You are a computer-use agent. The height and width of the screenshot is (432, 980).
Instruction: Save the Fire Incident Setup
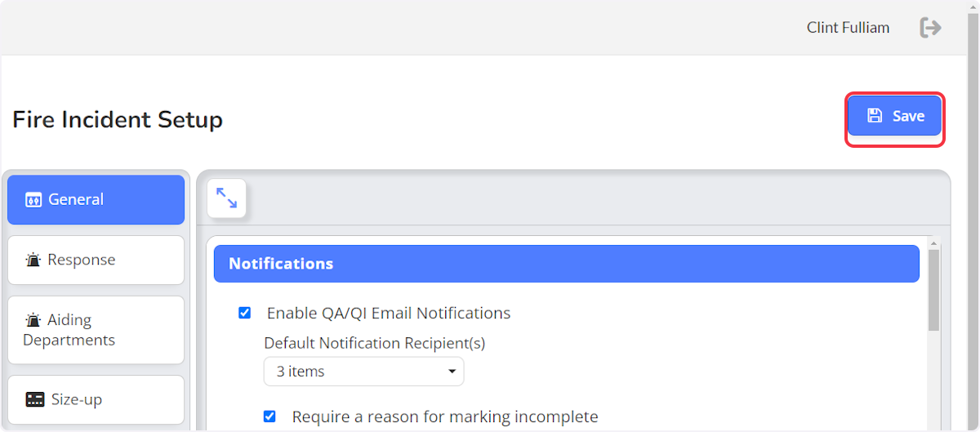tap(894, 116)
